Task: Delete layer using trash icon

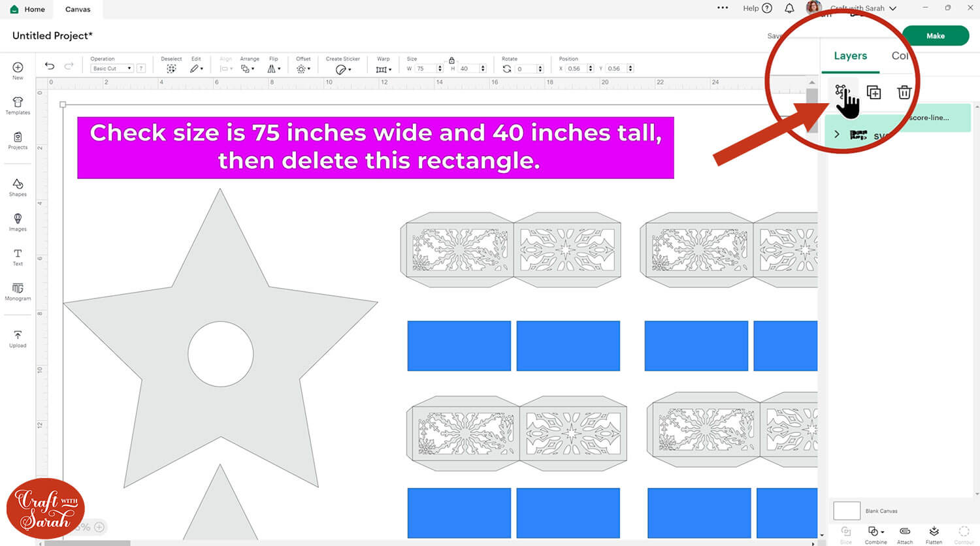Action: pyautogui.click(x=904, y=93)
